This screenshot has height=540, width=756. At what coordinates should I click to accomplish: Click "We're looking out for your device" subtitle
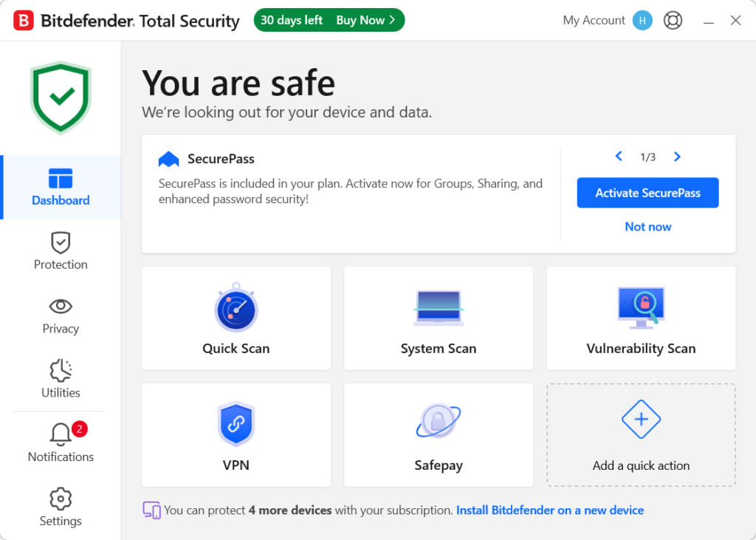point(287,112)
